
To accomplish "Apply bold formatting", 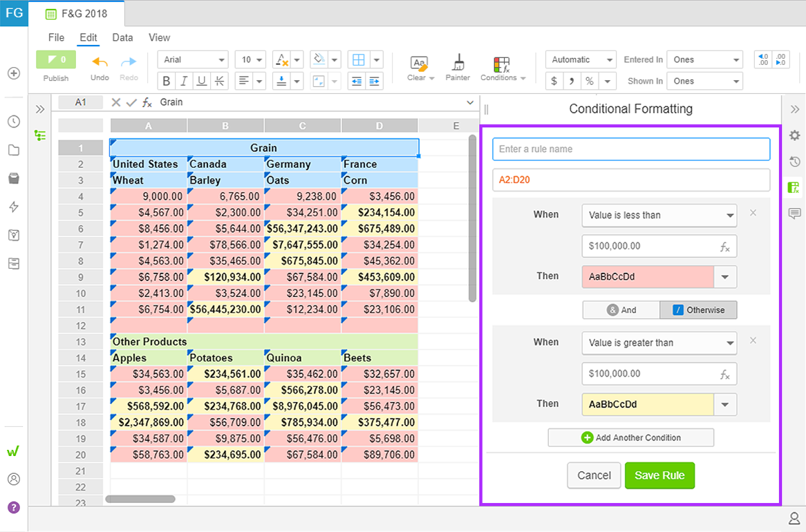I will 166,81.
